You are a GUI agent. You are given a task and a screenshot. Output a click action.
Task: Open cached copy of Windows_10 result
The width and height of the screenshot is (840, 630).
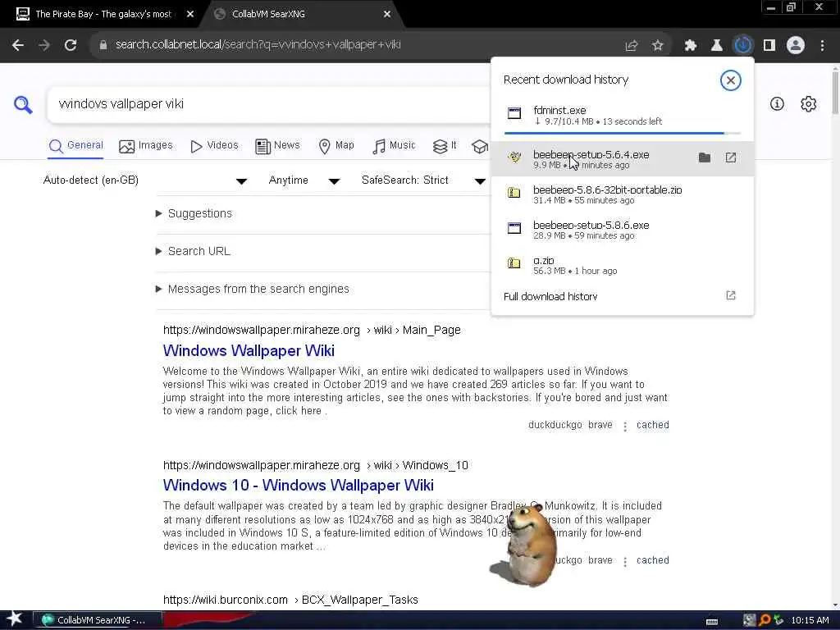click(x=652, y=560)
